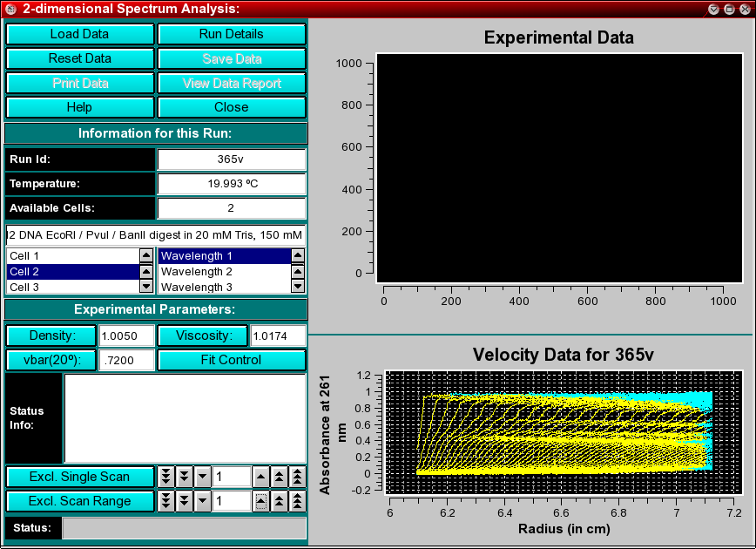Open the Fit Control dialog
This screenshot has width=756, height=549.
click(232, 360)
